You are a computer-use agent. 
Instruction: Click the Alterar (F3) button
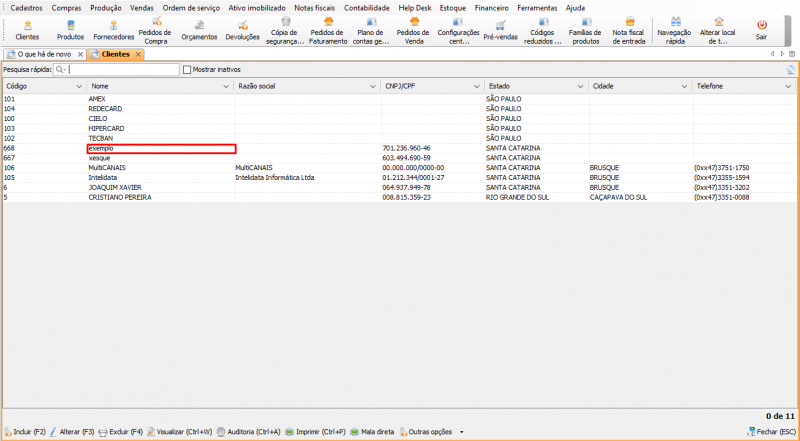tap(72, 432)
